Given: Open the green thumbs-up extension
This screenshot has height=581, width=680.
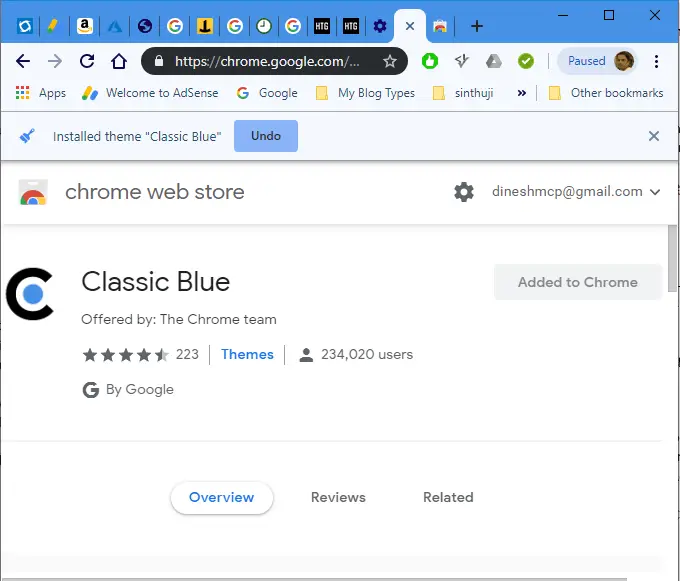Looking at the screenshot, I should point(430,61).
